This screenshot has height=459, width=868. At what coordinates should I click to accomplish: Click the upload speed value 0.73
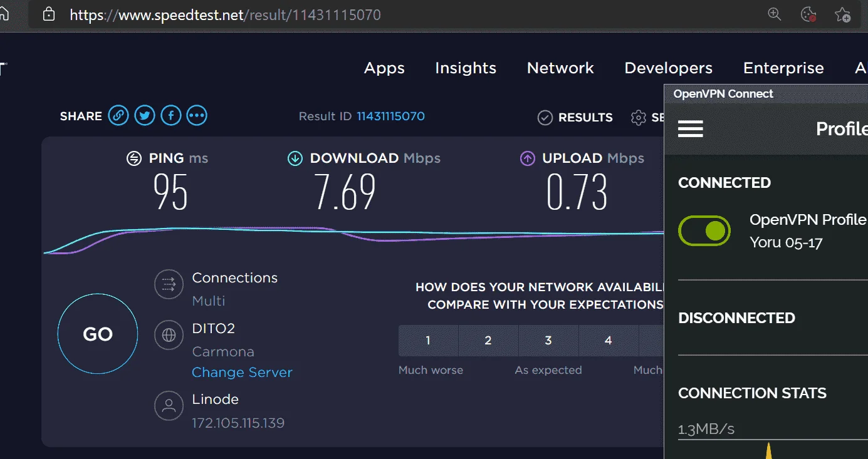(x=577, y=192)
